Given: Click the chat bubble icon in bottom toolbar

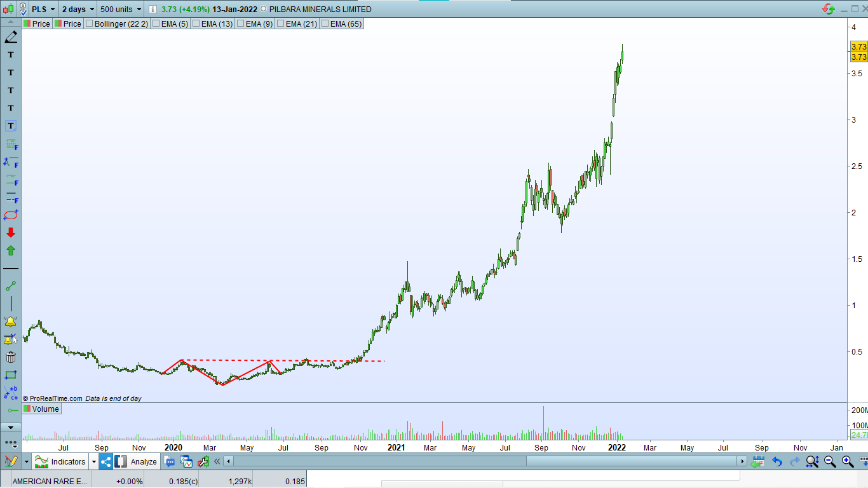Looking at the screenshot, I should tap(170, 462).
